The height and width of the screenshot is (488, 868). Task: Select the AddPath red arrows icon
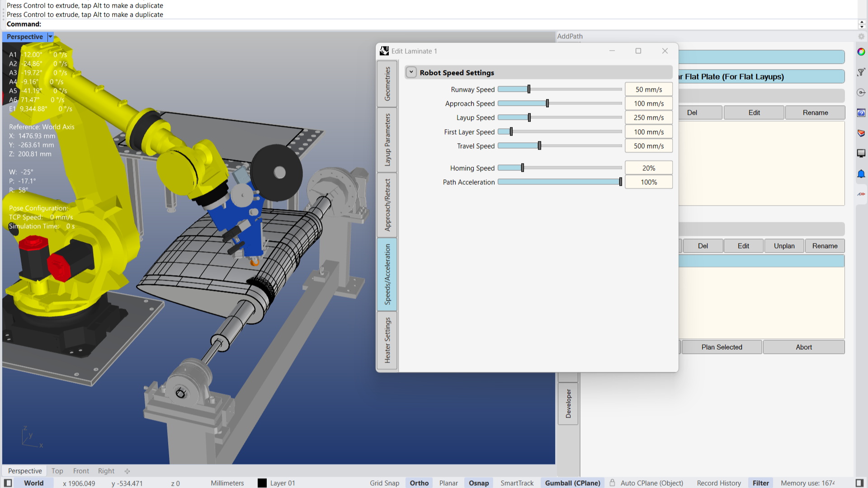pos(861,194)
